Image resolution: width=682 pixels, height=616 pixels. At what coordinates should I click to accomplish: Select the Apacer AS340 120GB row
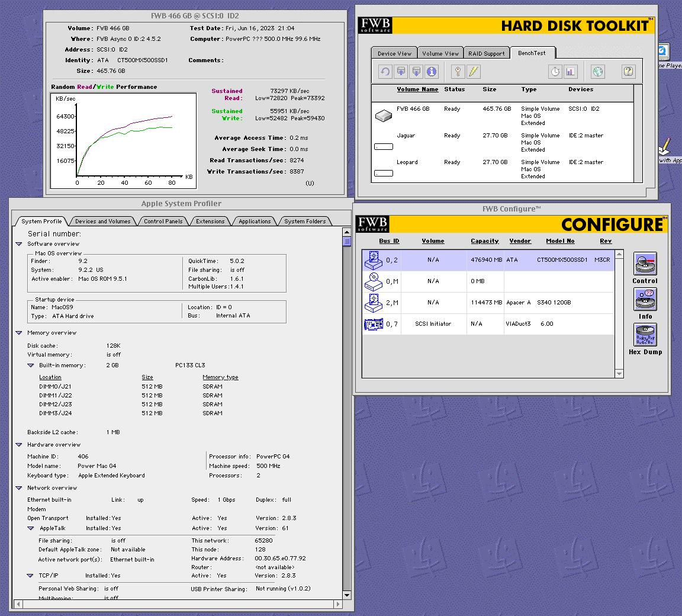(488, 303)
